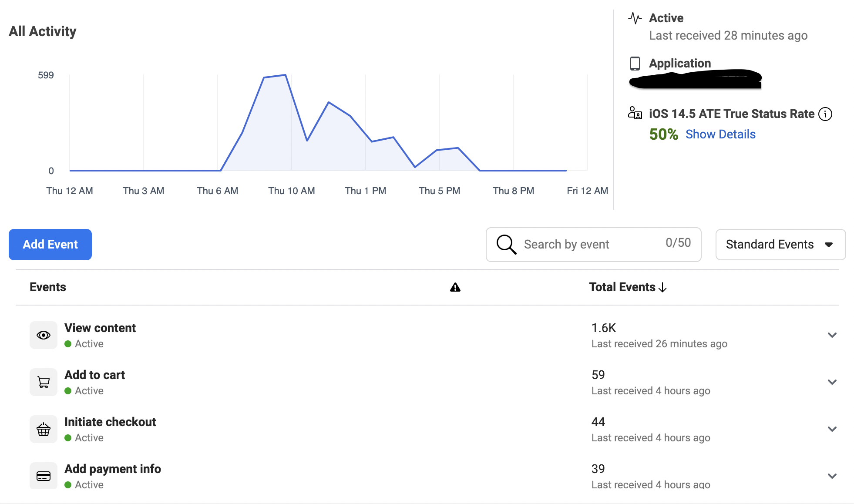854x504 pixels.
Task: Click the Add to cart icon
Action: (44, 382)
